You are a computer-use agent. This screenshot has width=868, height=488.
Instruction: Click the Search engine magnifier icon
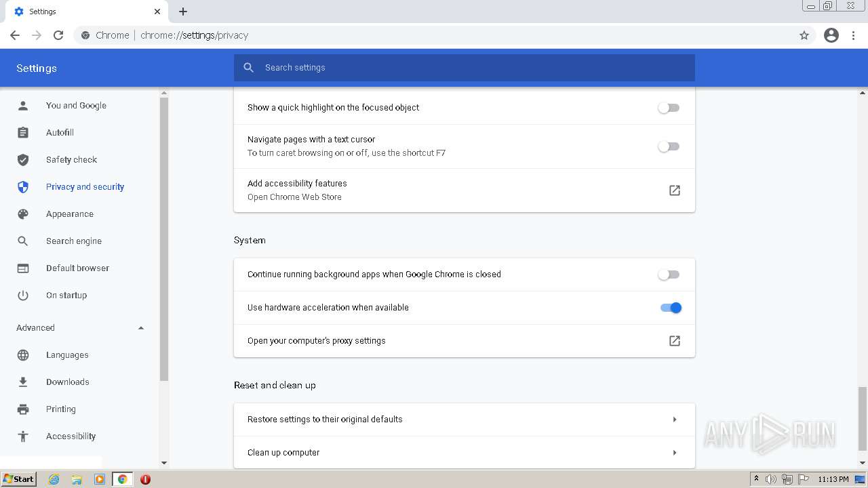pos(23,241)
